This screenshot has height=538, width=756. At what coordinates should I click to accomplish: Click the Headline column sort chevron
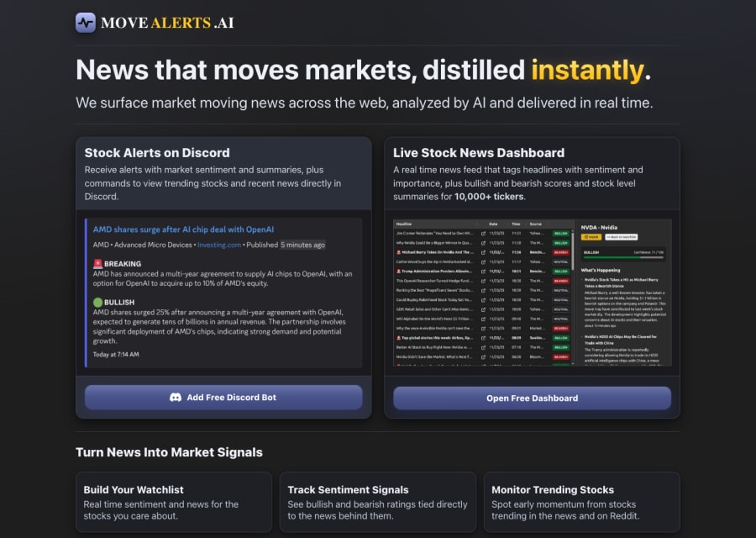point(477,223)
